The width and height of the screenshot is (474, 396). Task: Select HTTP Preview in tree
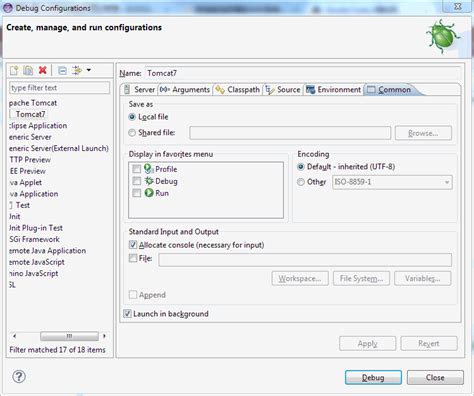point(30,160)
